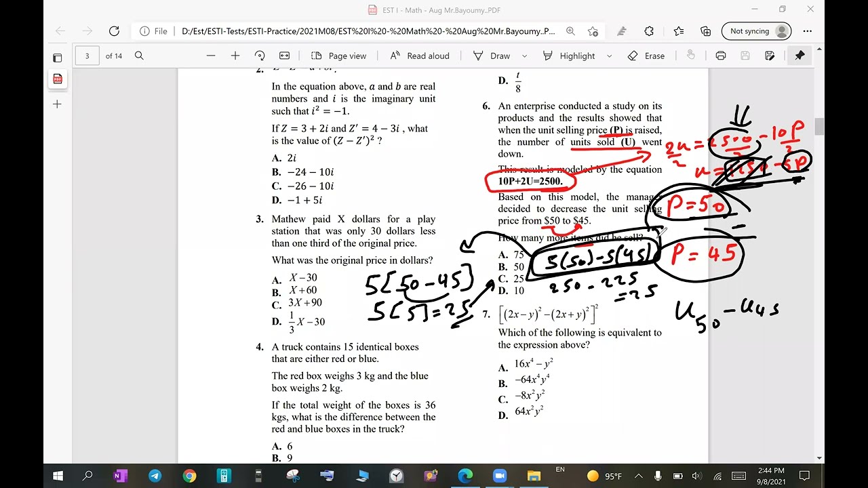The width and height of the screenshot is (868, 488).
Task: Rotate the PDF page
Action: [x=260, y=56]
